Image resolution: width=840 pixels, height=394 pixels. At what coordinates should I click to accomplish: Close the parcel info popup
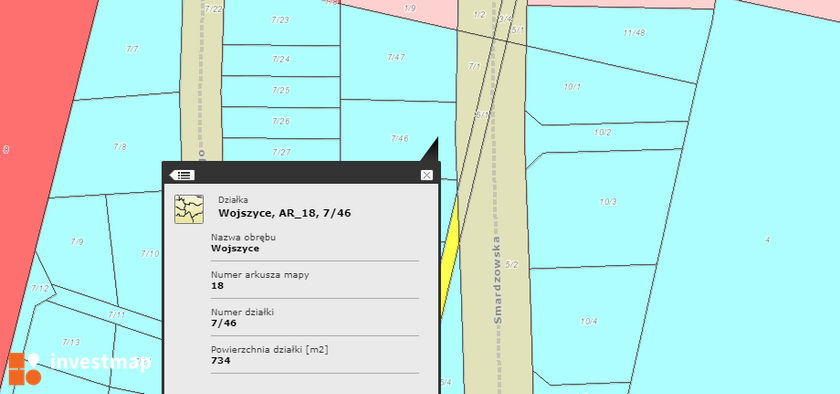click(x=426, y=175)
